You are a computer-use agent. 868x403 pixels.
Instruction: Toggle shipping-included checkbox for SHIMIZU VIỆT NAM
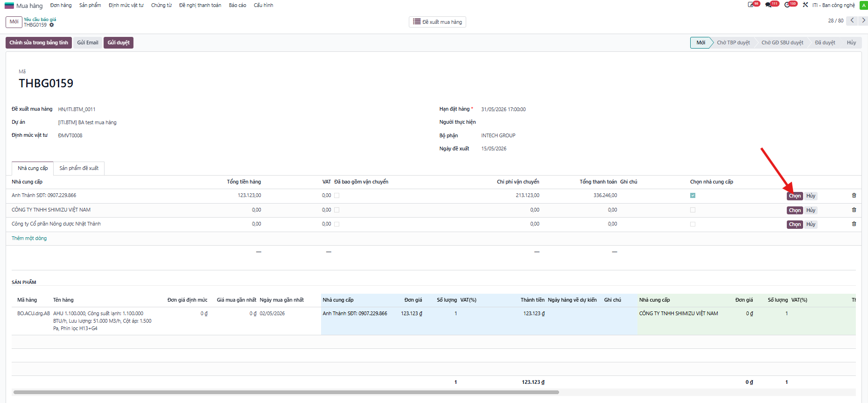[x=337, y=210]
